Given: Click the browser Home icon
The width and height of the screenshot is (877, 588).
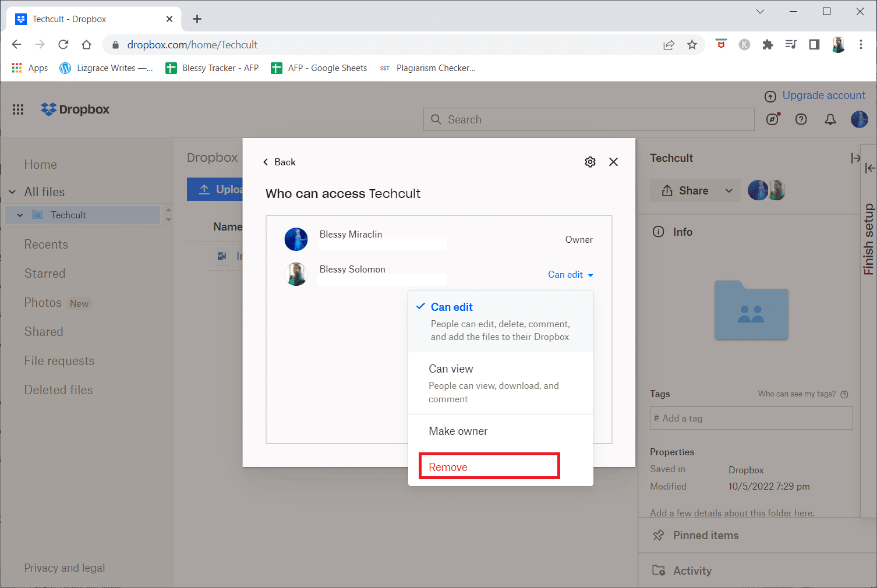Looking at the screenshot, I should [x=86, y=44].
